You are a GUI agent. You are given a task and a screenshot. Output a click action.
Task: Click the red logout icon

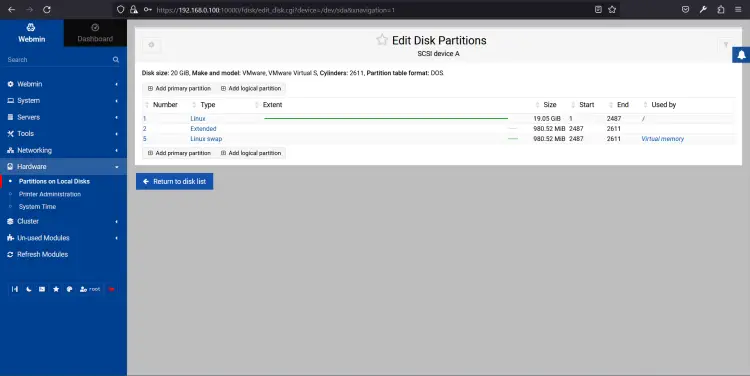pos(111,289)
